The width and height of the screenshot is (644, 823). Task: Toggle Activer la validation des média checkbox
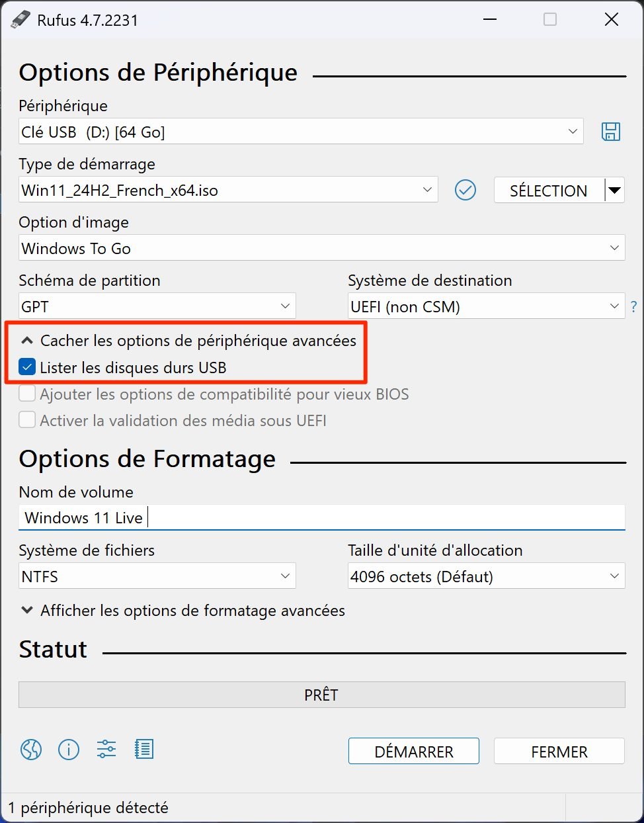pyautogui.click(x=27, y=420)
